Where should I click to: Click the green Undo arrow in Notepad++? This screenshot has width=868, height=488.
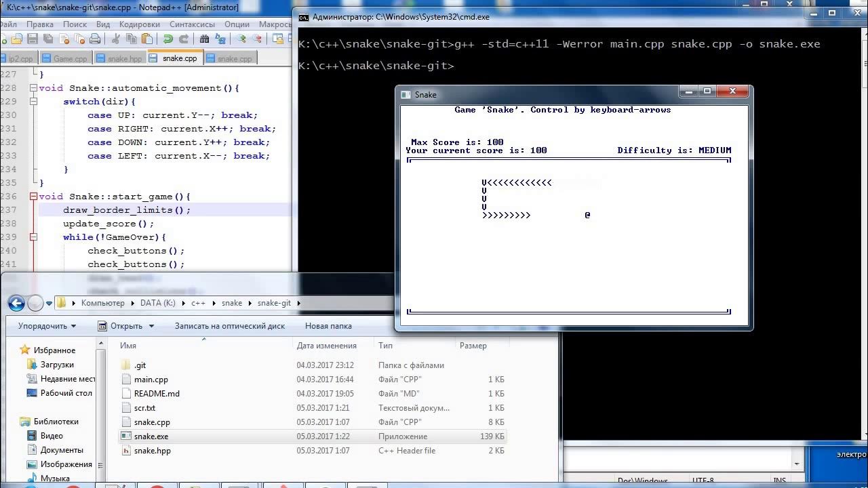click(168, 39)
